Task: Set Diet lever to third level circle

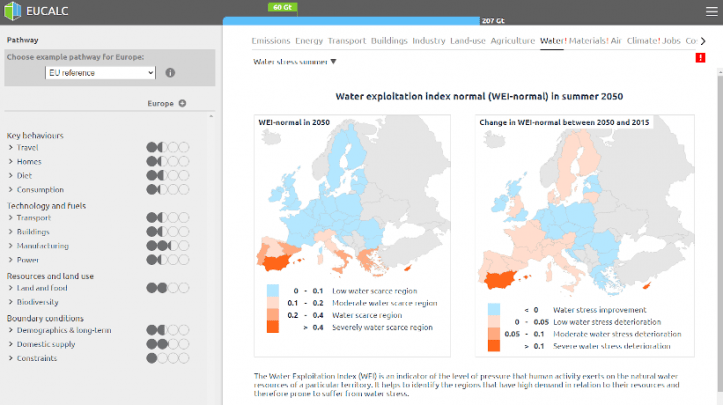Action: 173,175
